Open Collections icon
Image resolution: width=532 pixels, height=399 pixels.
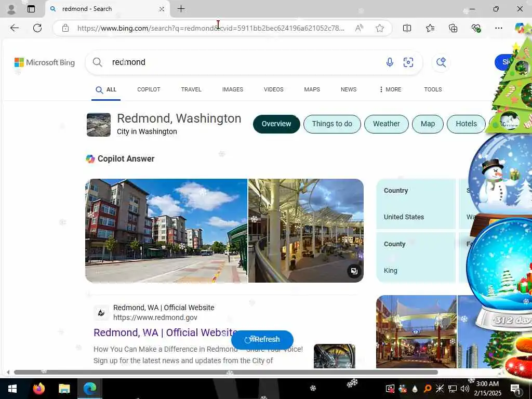[453, 28]
